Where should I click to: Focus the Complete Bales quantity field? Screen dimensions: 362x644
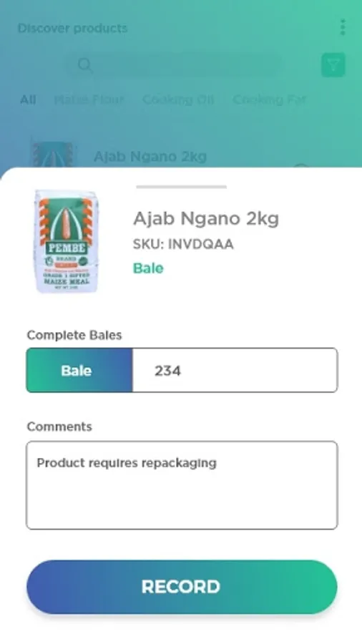click(235, 371)
